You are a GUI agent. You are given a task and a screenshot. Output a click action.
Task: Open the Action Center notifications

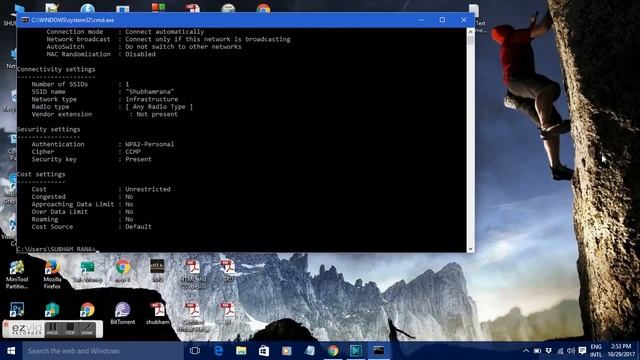tap(582, 351)
